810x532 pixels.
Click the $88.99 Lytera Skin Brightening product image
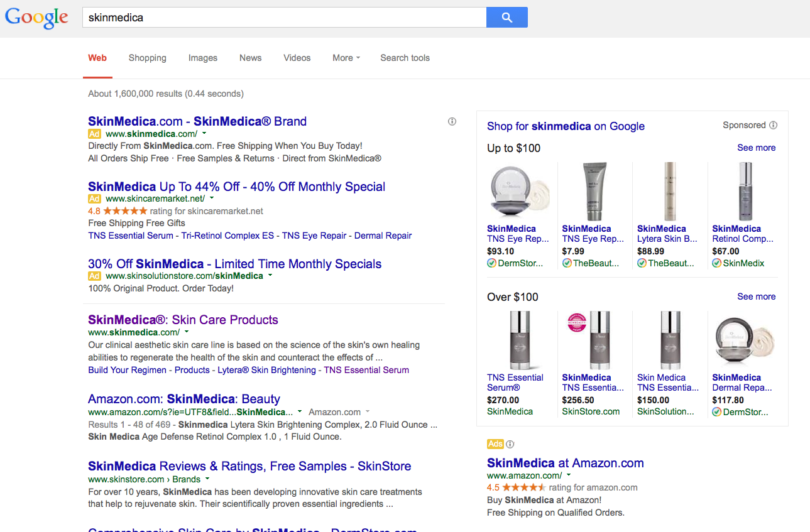(669, 191)
